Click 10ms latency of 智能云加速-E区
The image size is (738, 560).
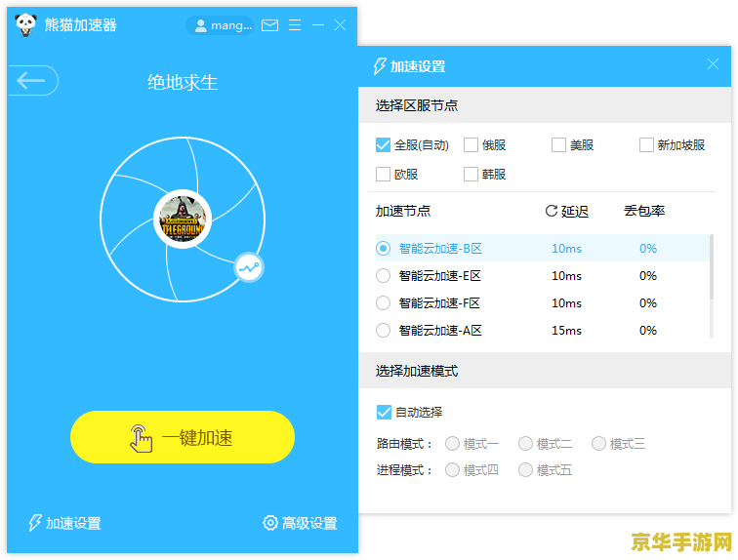[x=566, y=276]
